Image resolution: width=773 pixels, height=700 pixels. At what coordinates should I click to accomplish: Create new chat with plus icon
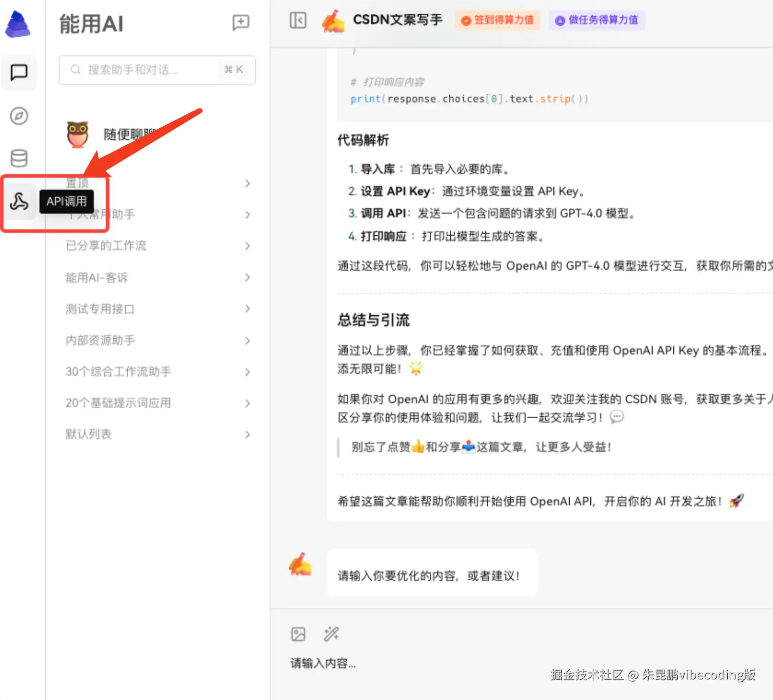(x=241, y=23)
